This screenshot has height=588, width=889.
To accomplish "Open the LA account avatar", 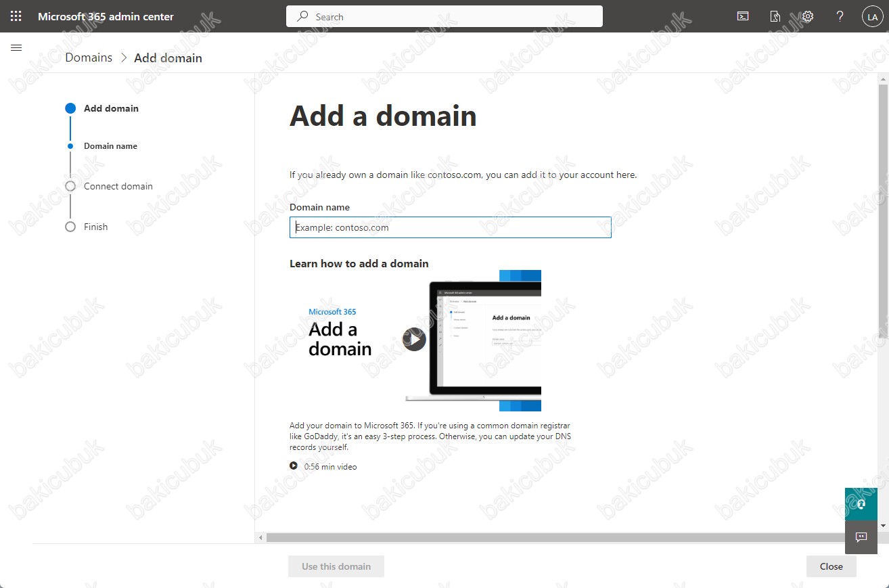I will [871, 16].
